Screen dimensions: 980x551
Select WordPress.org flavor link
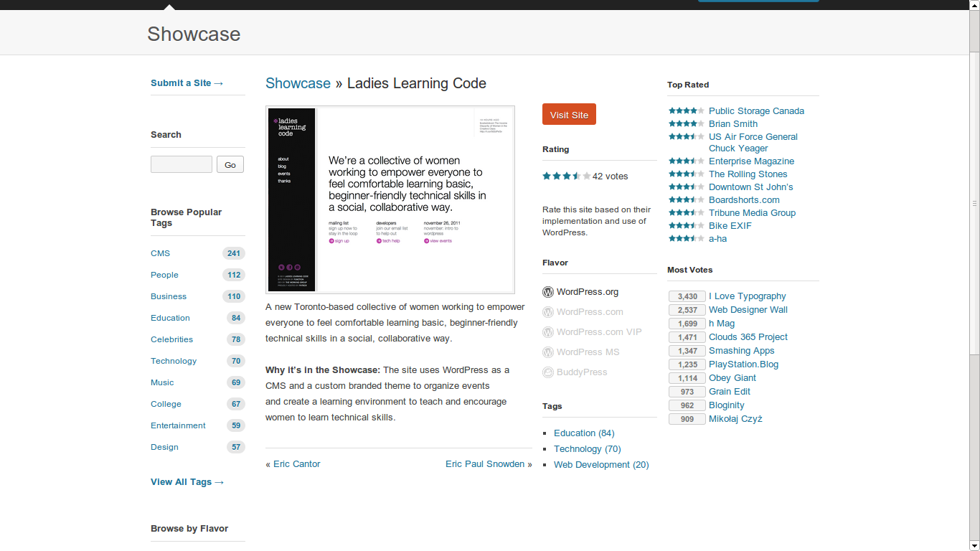click(x=587, y=292)
